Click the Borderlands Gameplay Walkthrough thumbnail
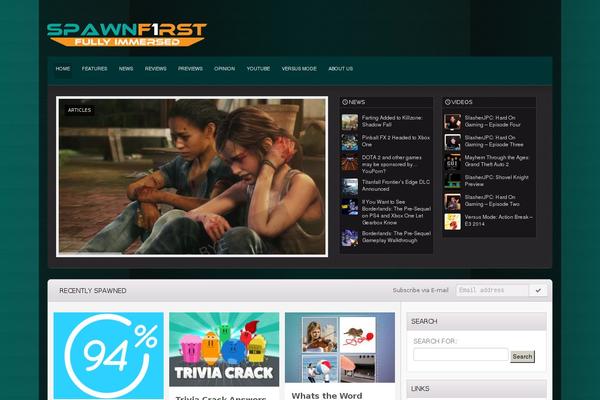 coord(350,238)
